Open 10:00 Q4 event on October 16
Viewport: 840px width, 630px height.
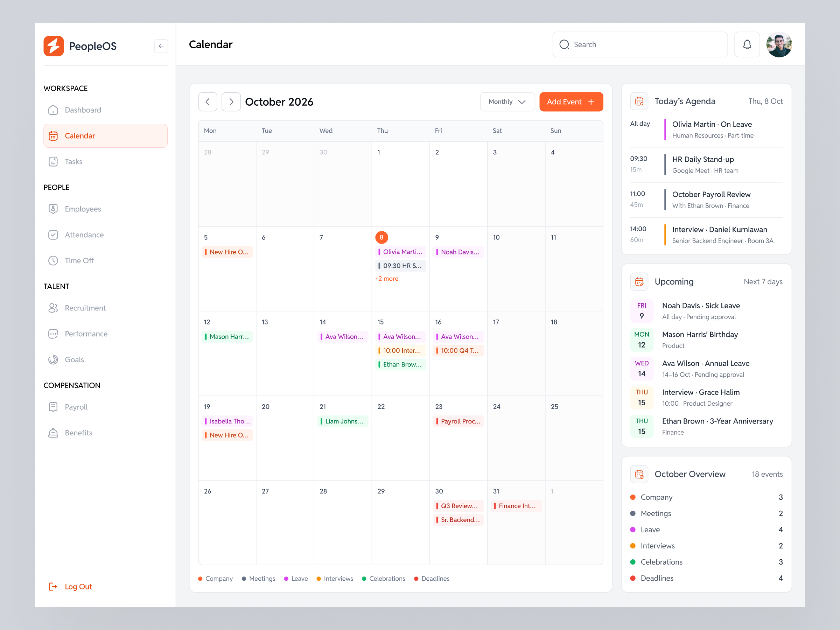click(458, 350)
